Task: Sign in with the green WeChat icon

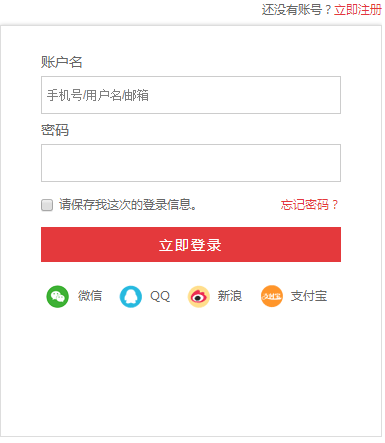Action: pos(57,296)
